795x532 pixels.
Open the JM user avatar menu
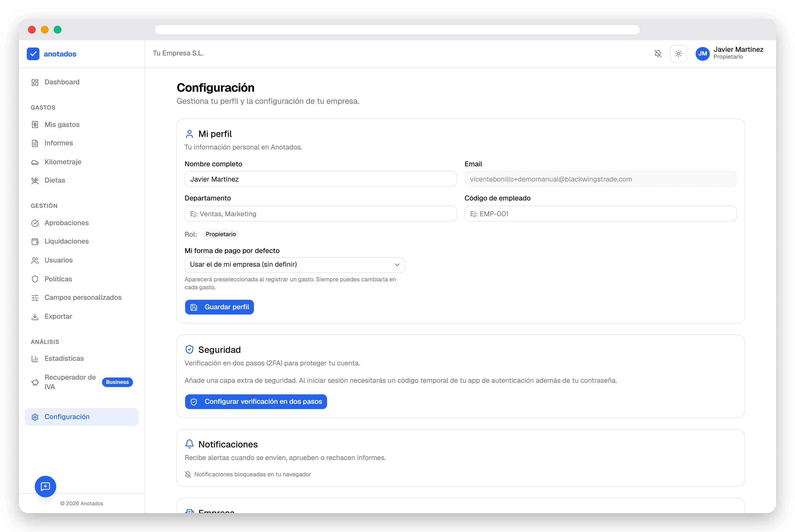point(702,54)
